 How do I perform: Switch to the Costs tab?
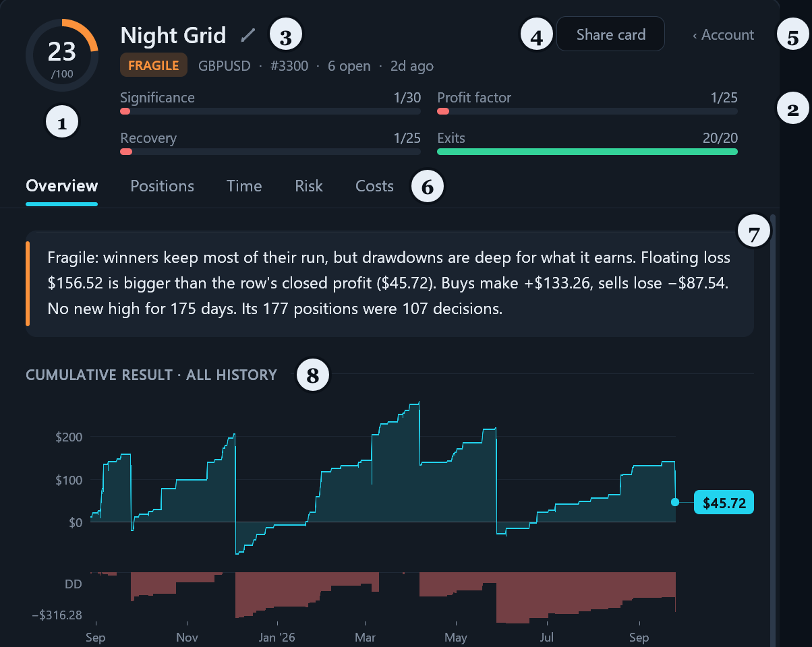pyautogui.click(x=374, y=186)
